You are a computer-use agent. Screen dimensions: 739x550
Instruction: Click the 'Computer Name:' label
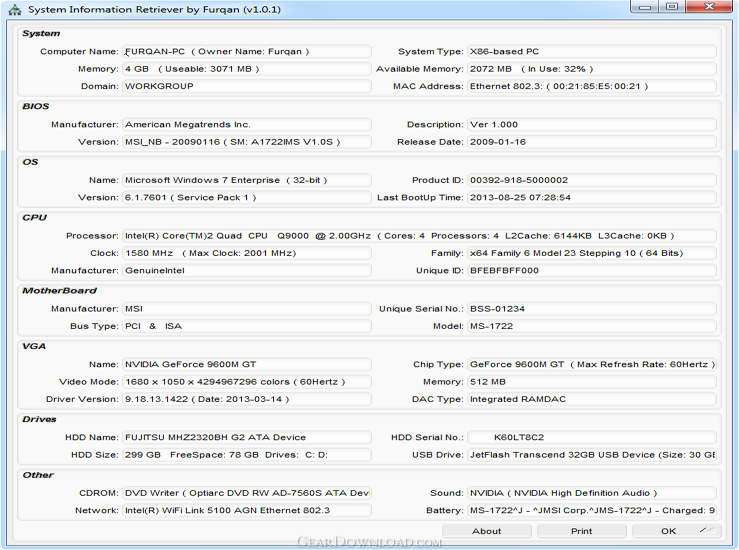click(x=79, y=51)
